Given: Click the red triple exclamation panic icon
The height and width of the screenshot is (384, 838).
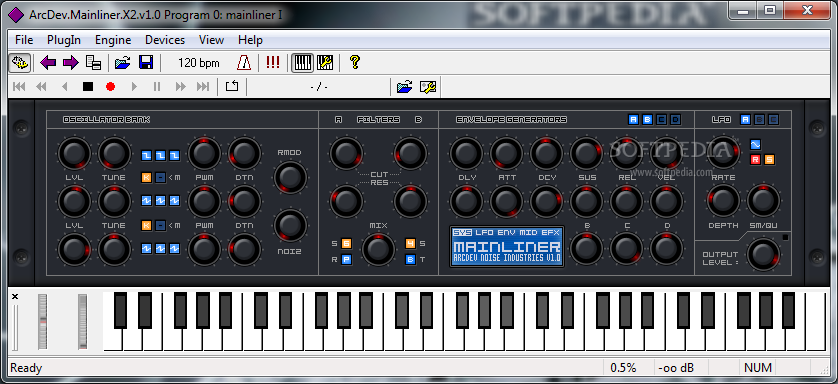Looking at the screenshot, I should click(273, 62).
